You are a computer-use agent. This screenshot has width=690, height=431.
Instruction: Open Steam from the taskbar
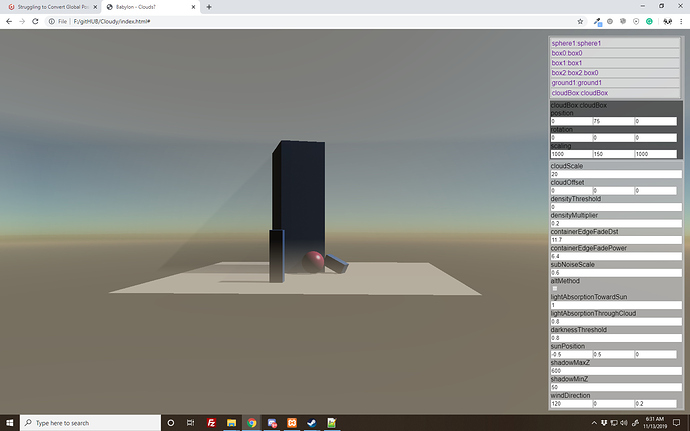312,423
